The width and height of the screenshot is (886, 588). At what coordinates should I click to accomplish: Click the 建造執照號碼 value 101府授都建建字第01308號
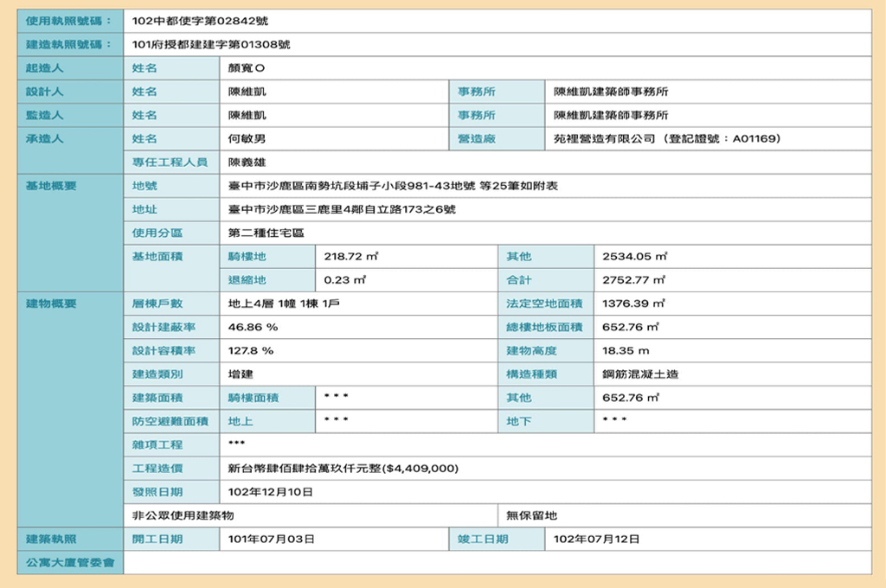(211, 44)
